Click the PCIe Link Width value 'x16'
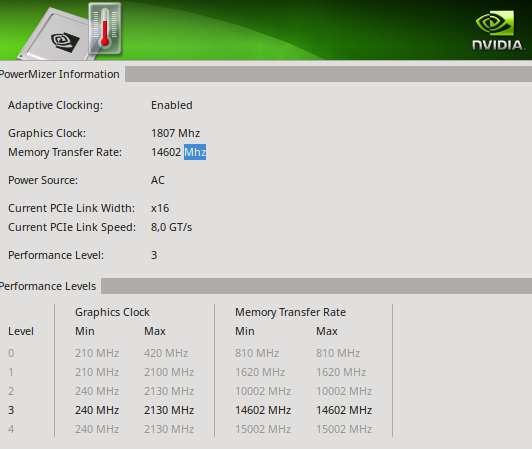 pyautogui.click(x=160, y=208)
